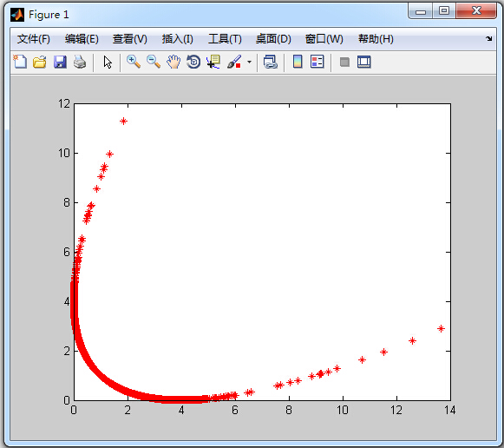Select the Pan hand tool

pos(173,62)
